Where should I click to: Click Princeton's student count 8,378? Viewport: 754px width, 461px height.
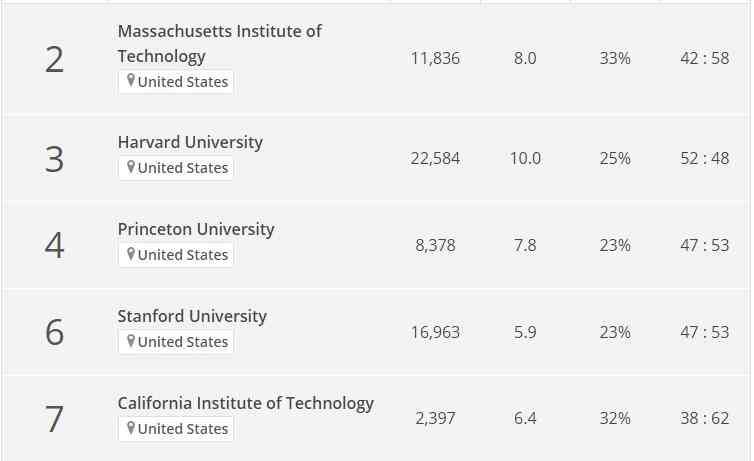[x=435, y=245]
